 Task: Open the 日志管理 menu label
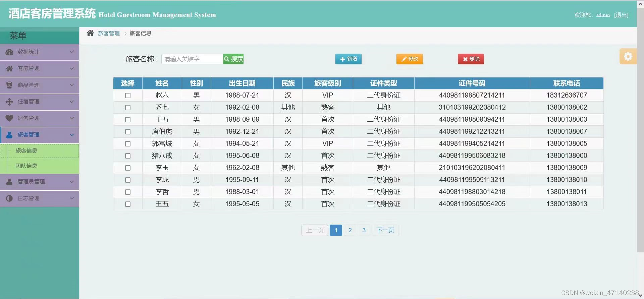click(x=29, y=198)
